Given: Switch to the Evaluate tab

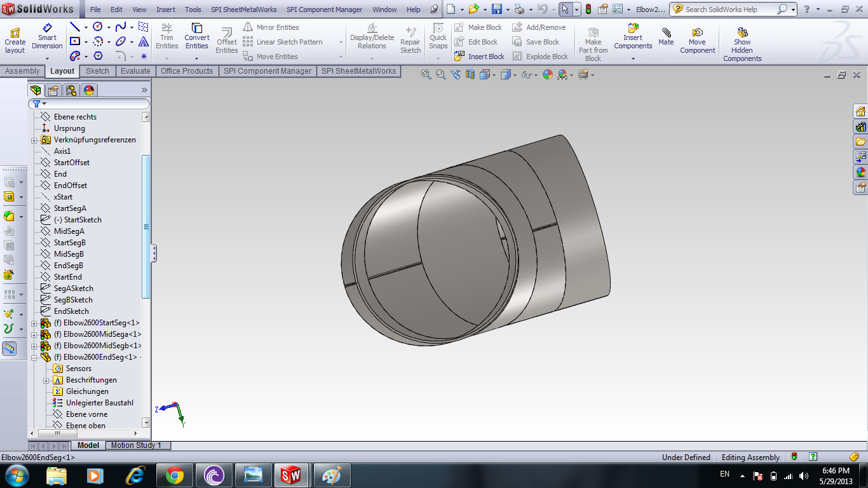Looking at the screenshot, I should [135, 71].
